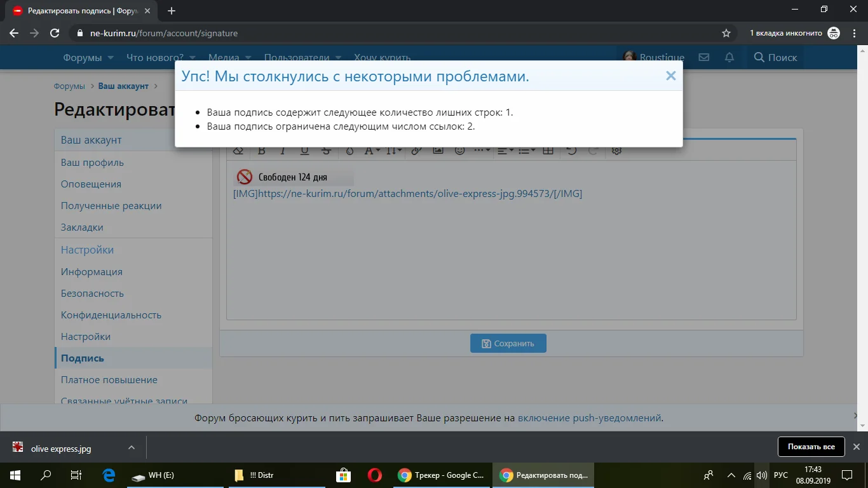Image resolution: width=868 pixels, height=488 pixels.
Task: Open the Медиа menu in the navigation bar
Action: pos(224,57)
